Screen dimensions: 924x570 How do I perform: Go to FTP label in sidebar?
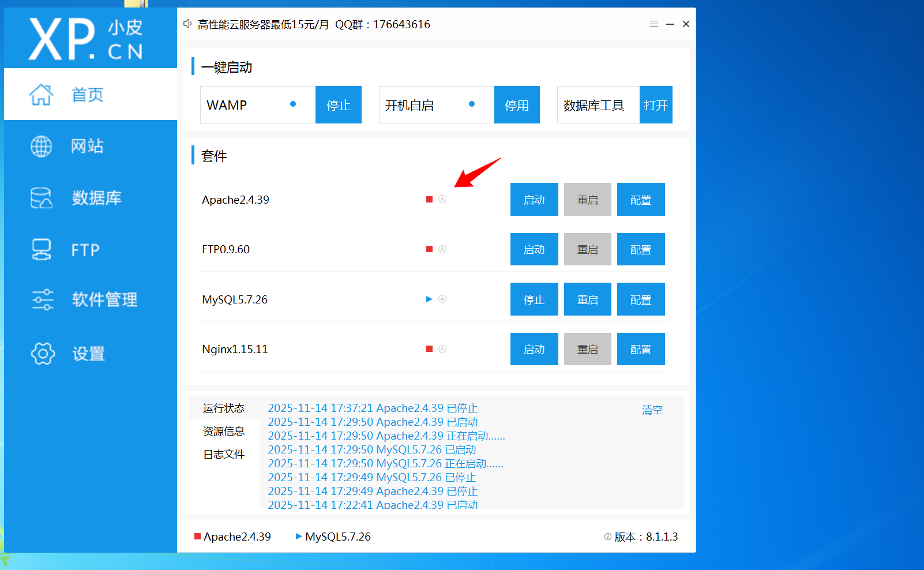point(85,250)
